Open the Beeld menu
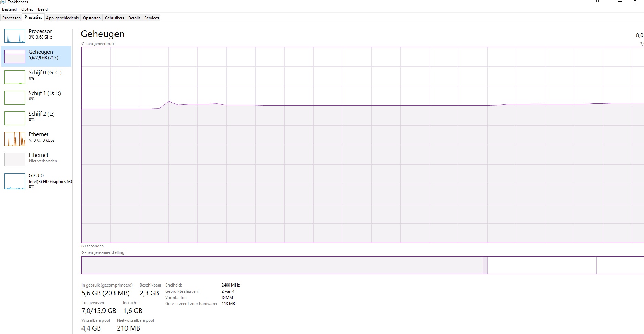The height and width of the screenshot is (334, 644). tap(43, 9)
